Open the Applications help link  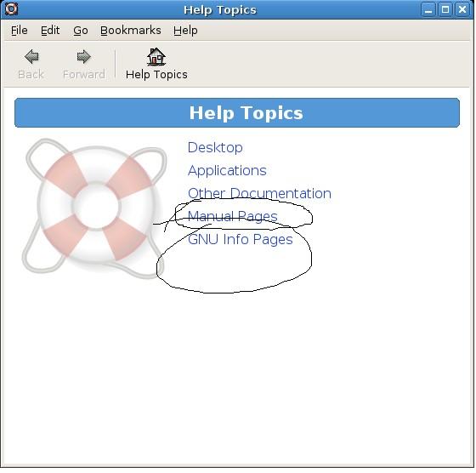(227, 171)
